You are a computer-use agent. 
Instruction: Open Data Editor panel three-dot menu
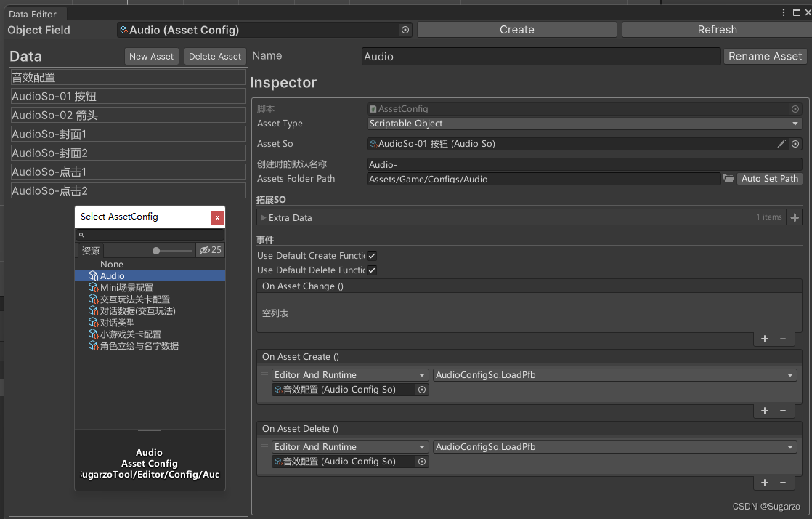(x=784, y=12)
